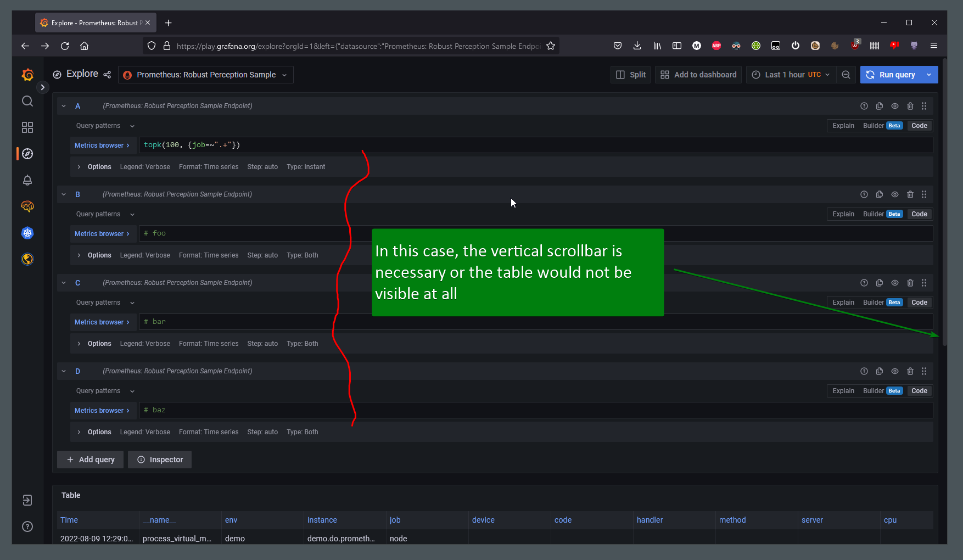
Task: Disable query A with the eye icon
Action: tap(895, 106)
